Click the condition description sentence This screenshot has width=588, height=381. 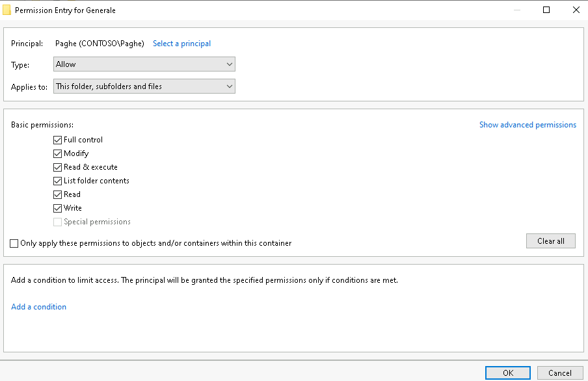click(x=204, y=280)
